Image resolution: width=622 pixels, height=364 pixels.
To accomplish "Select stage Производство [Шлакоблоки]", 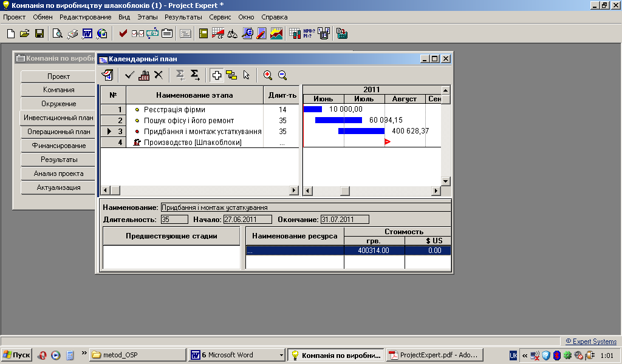I will (x=199, y=142).
